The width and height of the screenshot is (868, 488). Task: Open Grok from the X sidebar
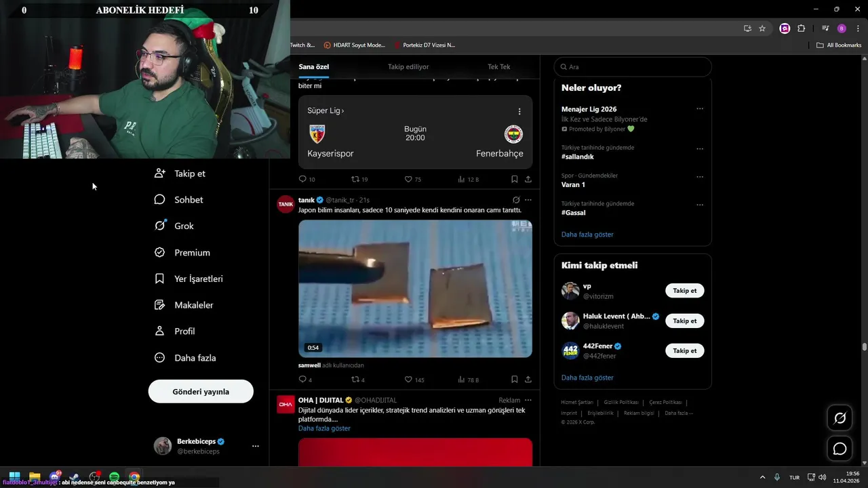point(174,226)
